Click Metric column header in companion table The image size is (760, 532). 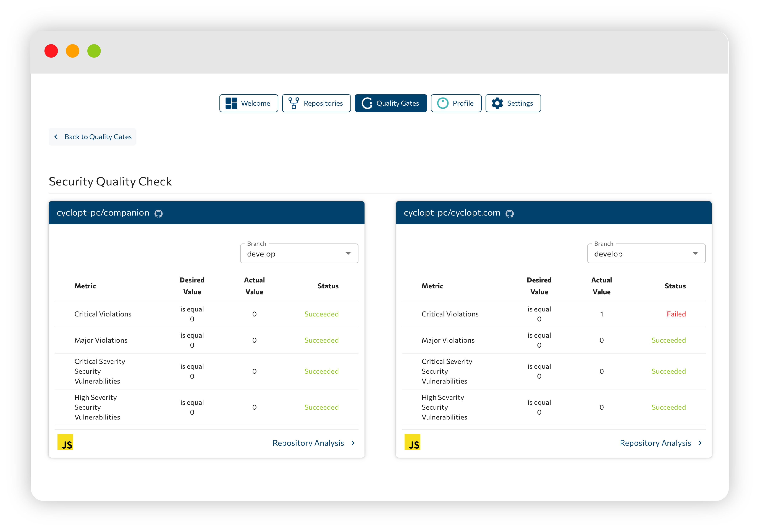(x=85, y=286)
